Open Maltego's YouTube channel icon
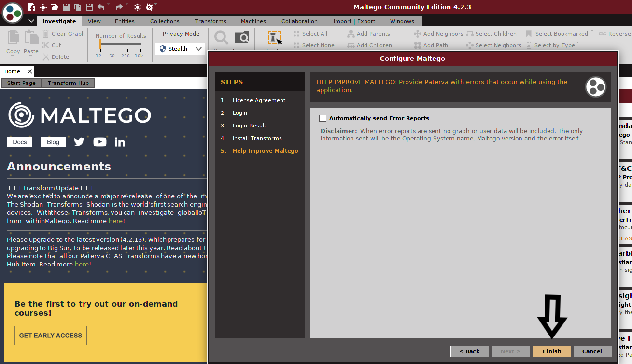Viewport: 632px width, 364px height. (x=100, y=142)
